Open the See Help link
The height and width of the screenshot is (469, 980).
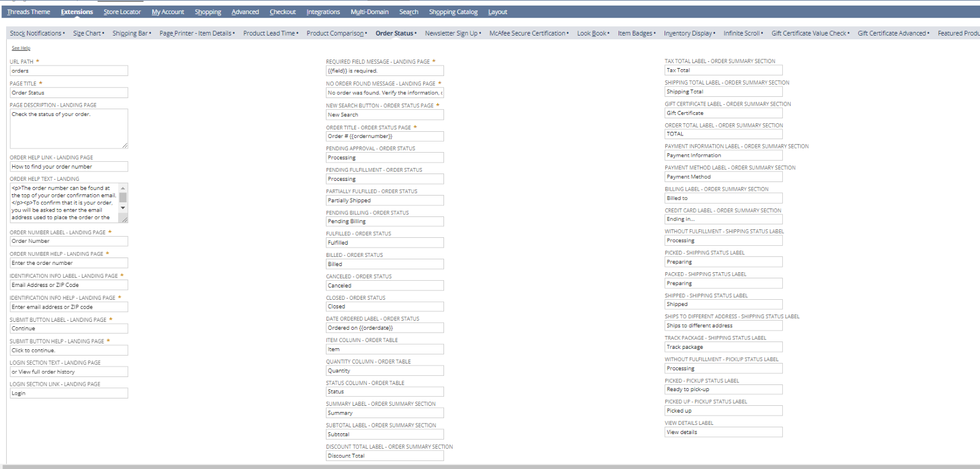pyautogui.click(x=21, y=48)
